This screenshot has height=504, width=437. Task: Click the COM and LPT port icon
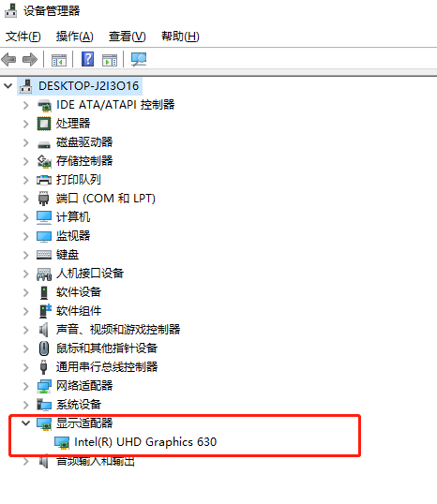coord(44,199)
